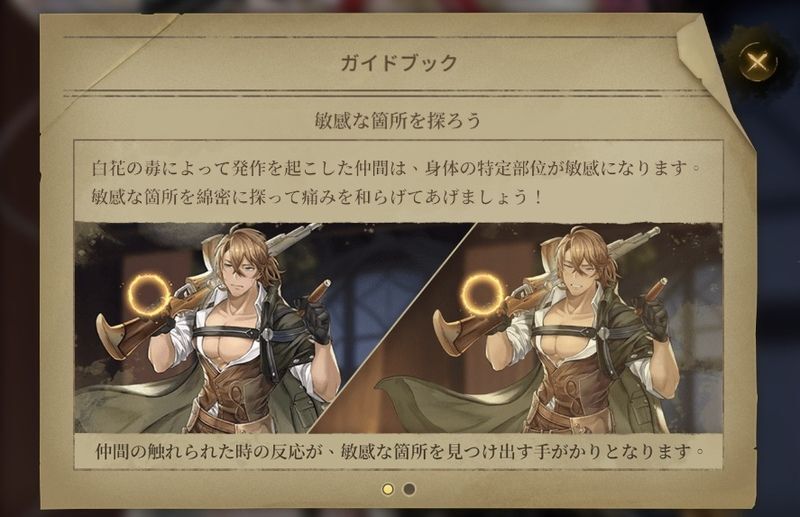
Task: Click the left character's serious face
Action: click(241, 270)
